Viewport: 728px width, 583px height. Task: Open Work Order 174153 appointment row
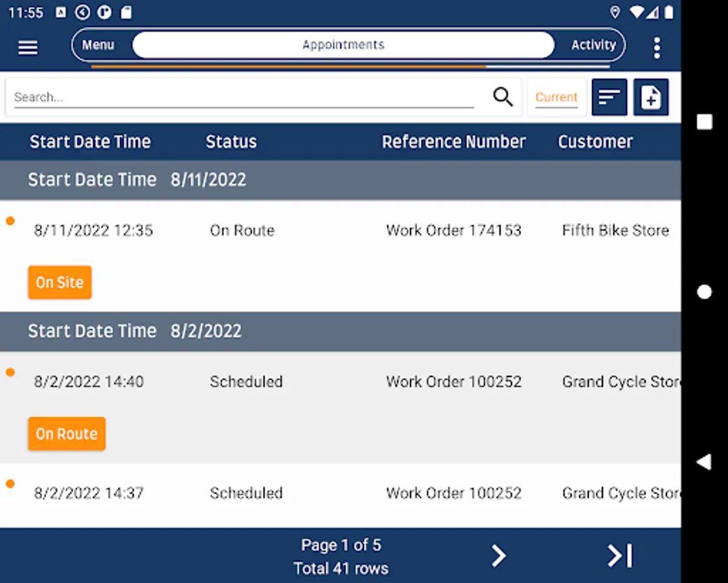[453, 231]
